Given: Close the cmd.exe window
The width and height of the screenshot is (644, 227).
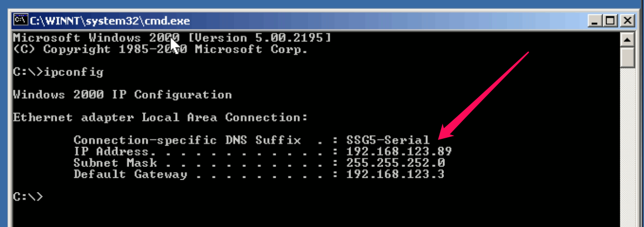Looking at the screenshot, I should click(x=627, y=21).
